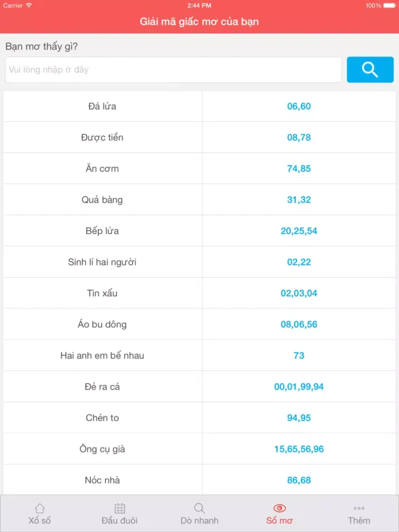Switch to the Đầu đuôi tab
Image resolution: width=399 pixels, height=532 pixels.
click(x=119, y=514)
